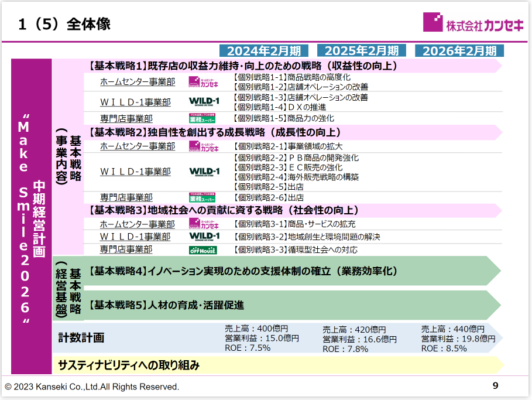Click the page number 9
532x400 pixels.
[495, 385]
